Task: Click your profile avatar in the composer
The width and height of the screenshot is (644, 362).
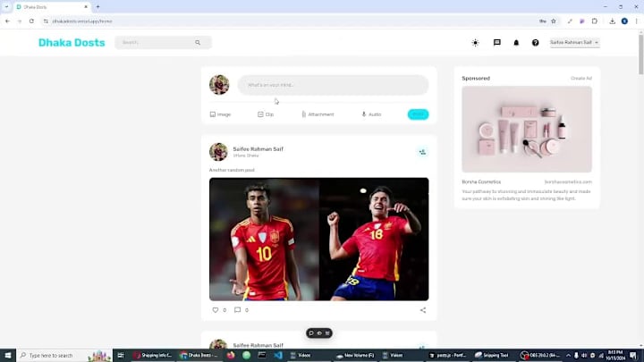Action: (x=219, y=85)
